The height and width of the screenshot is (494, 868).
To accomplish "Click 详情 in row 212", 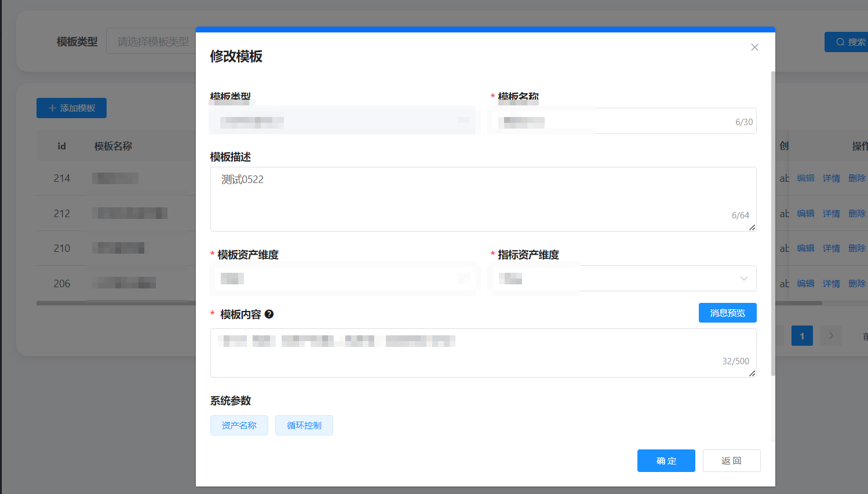I will 831,214.
